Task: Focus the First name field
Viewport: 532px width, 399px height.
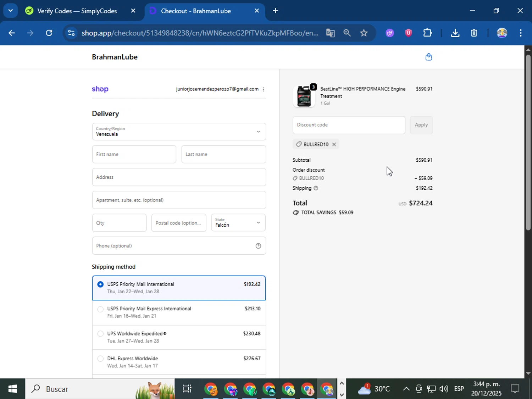Action: (134, 154)
